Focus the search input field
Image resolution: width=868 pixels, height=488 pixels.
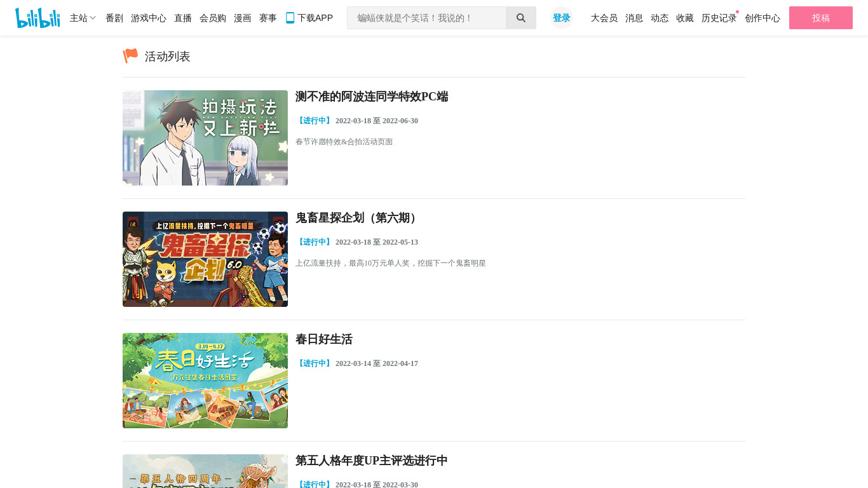tap(426, 18)
